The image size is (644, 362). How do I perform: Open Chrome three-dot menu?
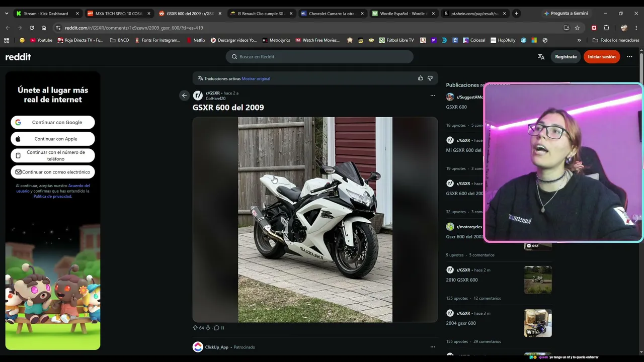tap(637, 28)
